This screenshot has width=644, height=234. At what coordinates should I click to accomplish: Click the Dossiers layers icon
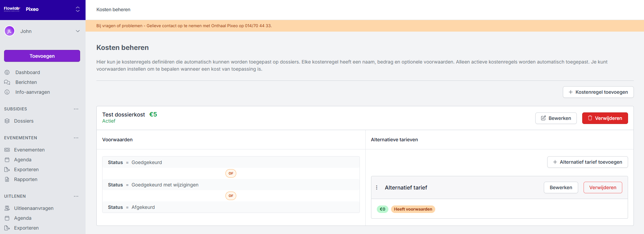[x=7, y=121]
